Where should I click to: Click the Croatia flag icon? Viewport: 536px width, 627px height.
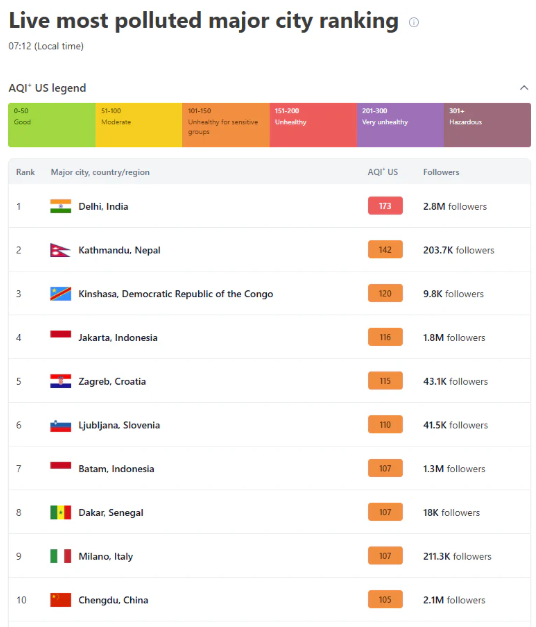pos(60,381)
